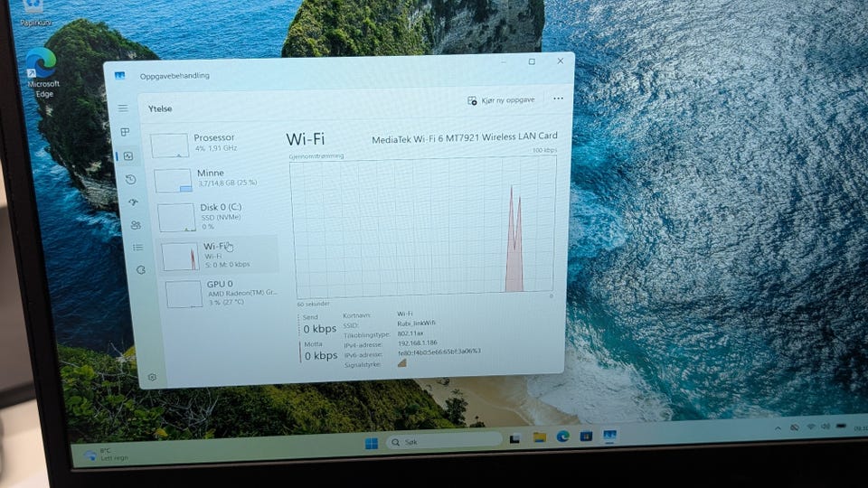Screen dimensions: 868x488
Task: Open the hamburger navigation menu in Oppgavebehandling
Action: [123, 108]
